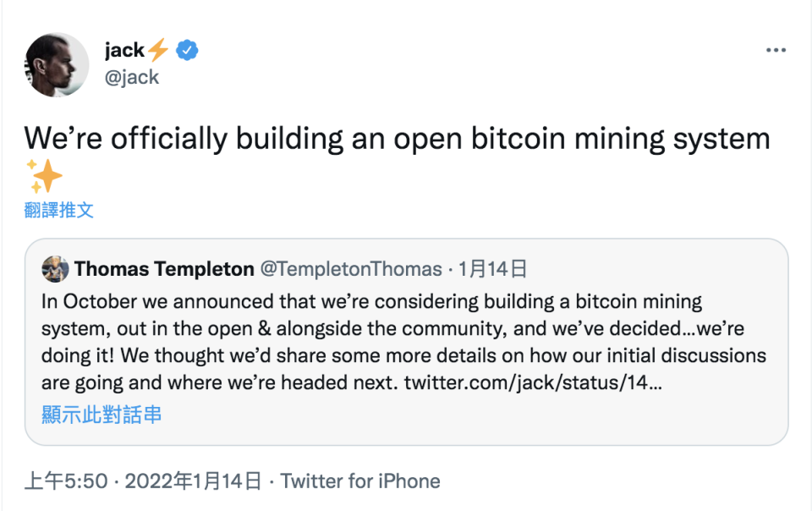
Task: Open the bold "jack" display name
Action: click(x=124, y=51)
